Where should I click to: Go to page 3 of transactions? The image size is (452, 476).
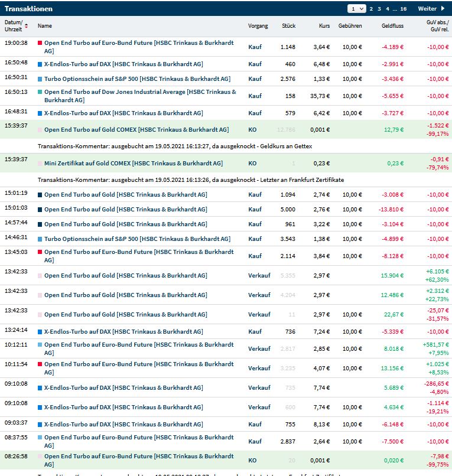[380, 9]
